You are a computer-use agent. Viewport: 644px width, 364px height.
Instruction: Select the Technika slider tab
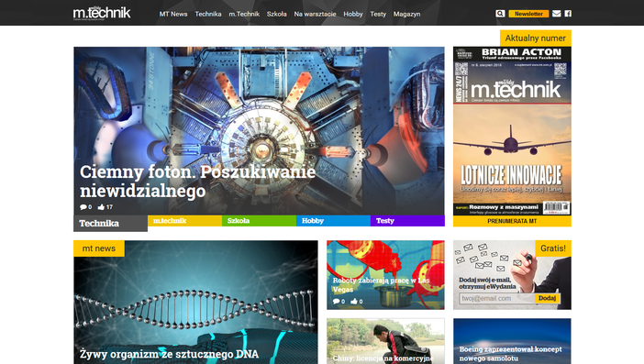pyautogui.click(x=110, y=223)
